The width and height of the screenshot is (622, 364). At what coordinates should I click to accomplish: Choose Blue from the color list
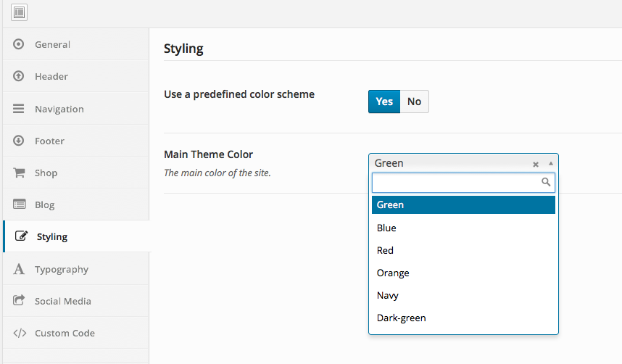(x=387, y=228)
